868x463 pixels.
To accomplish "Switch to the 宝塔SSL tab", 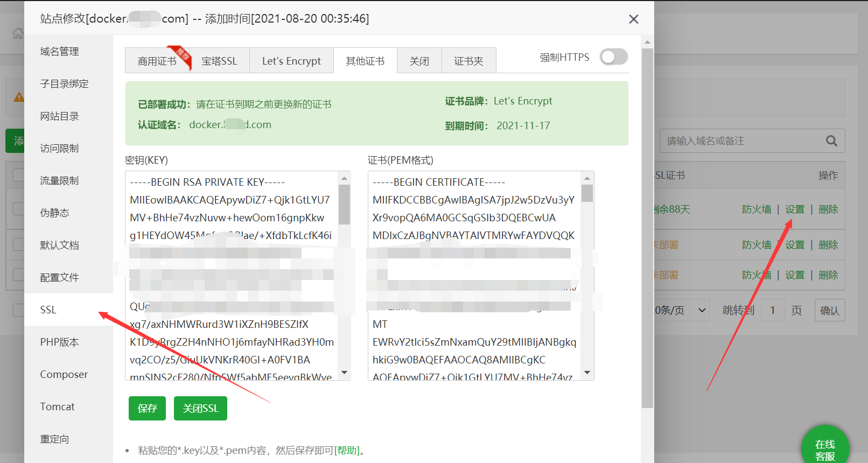I will [219, 61].
